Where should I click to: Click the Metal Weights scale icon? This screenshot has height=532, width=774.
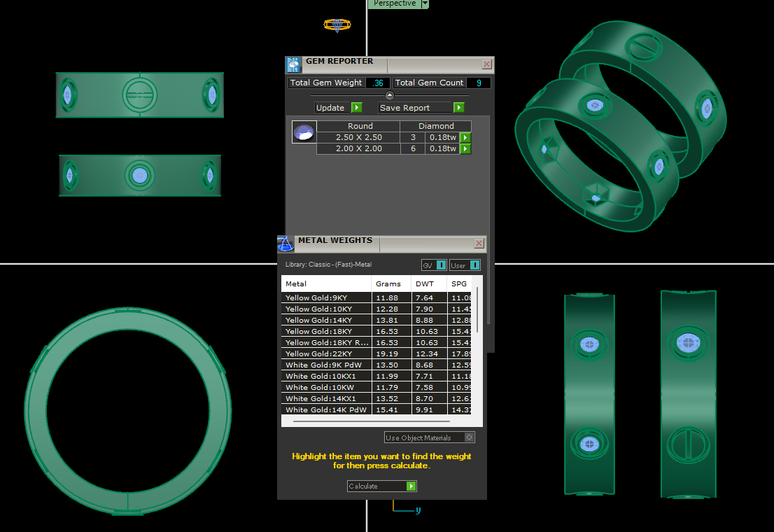pos(286,244)
